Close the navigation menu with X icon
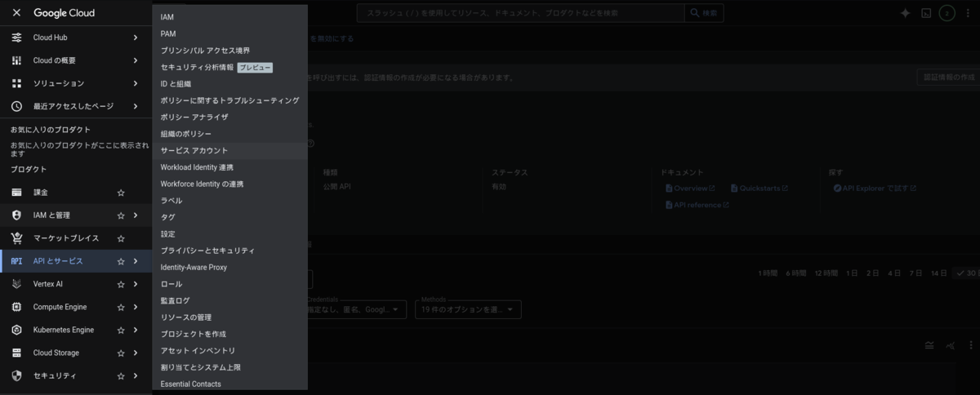Screen dimensions: 980x395 coord(16,13)
